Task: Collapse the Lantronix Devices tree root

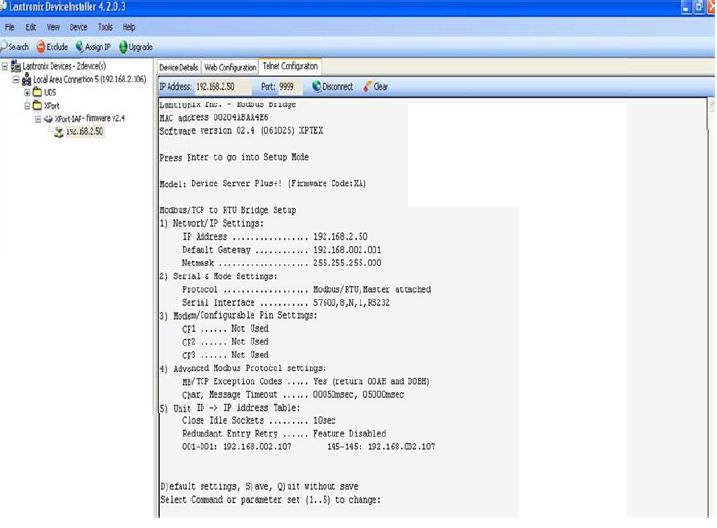Action: point(5,66)
